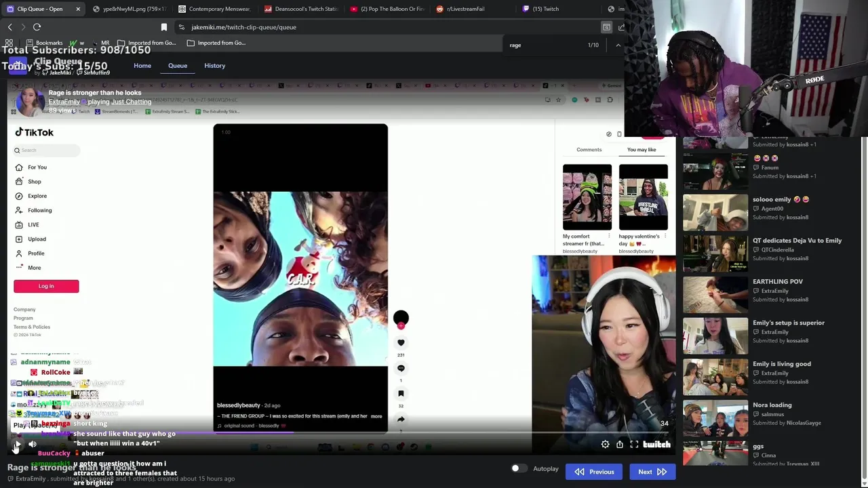The height and width of the screenshot is (488, 868).
Task: Open the Program footer link
Action: pos(23,318)
